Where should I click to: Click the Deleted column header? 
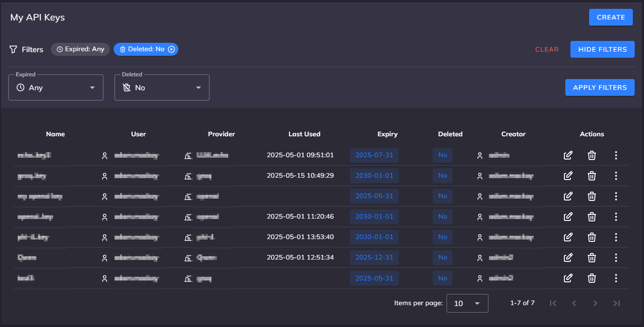450,134
